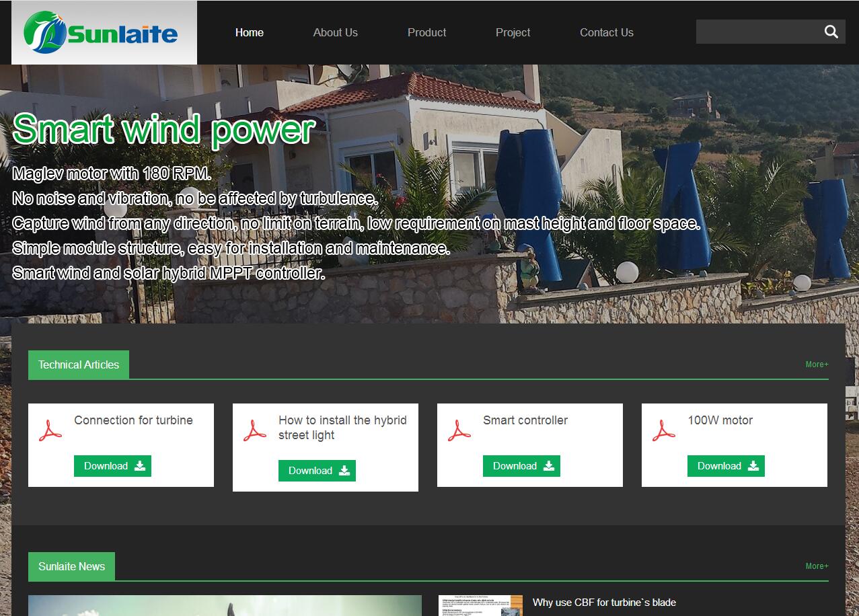
Task: Open the Contact Us page
Action: click(x=606, y=32)
